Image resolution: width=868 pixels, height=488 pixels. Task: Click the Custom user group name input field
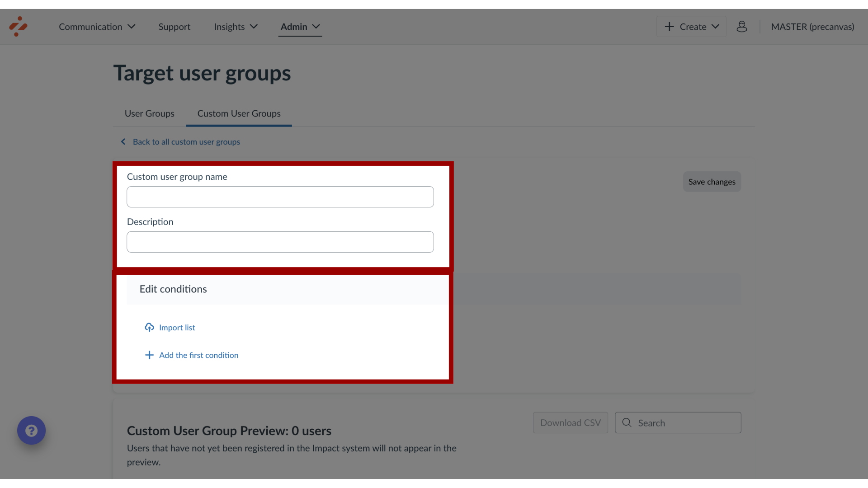click(280, 196)
